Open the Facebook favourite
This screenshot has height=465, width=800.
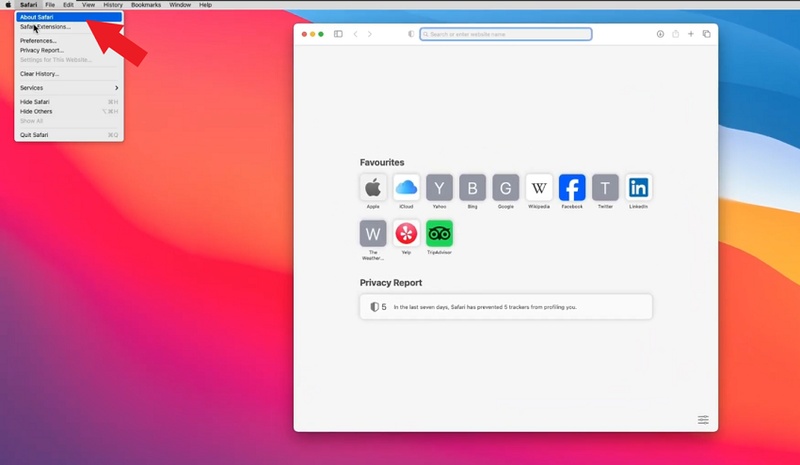pos(572,188)
